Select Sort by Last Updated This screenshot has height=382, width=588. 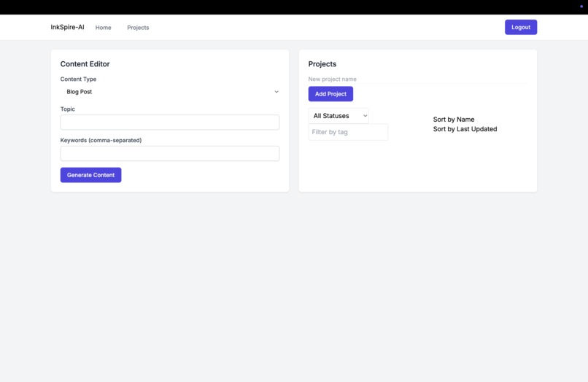point(465,129)
